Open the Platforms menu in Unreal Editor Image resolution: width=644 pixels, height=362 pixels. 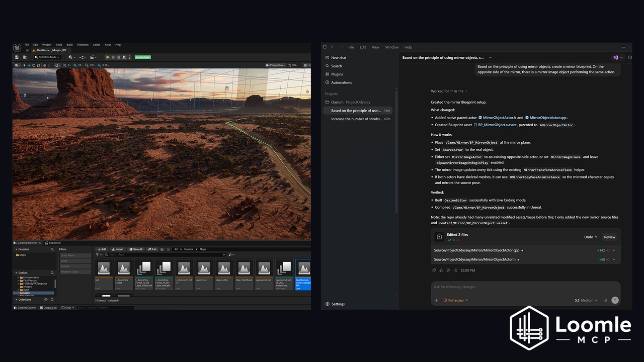point(83,45)
